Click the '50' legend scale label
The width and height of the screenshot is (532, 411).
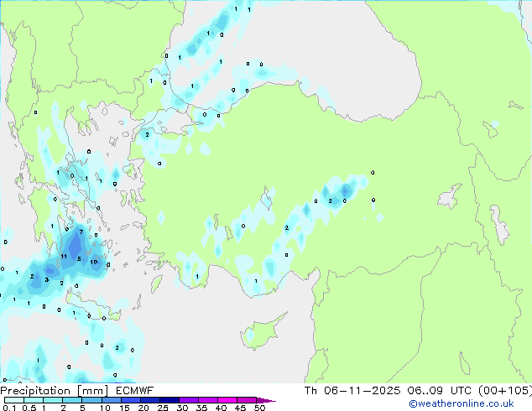click(x=259, y=408)
